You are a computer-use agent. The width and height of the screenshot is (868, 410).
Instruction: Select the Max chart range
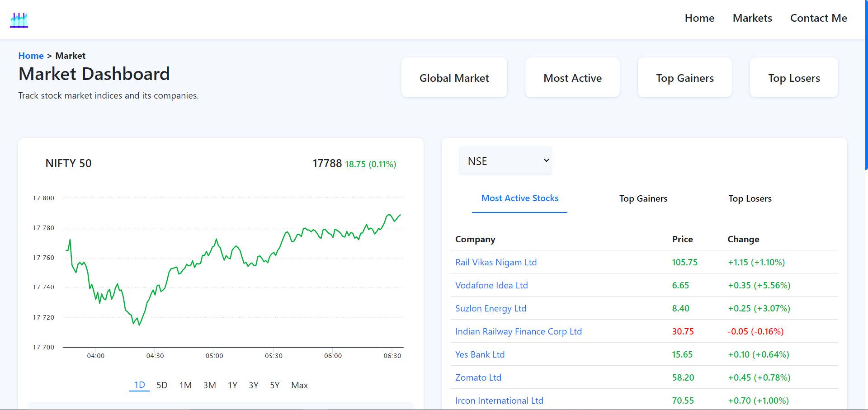299,385
